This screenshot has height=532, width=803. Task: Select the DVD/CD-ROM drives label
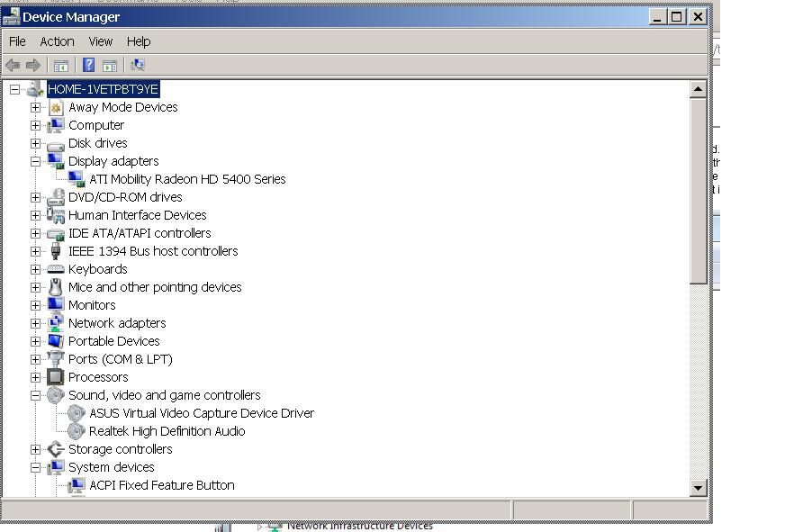125,197
